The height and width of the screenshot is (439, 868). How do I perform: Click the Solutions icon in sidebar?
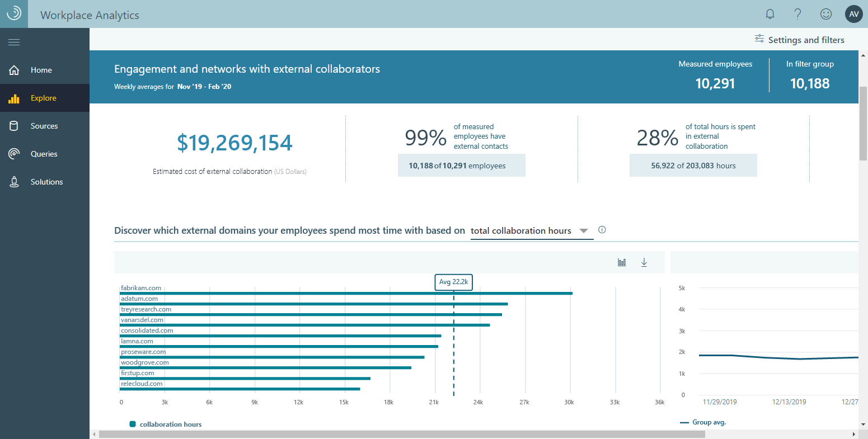[14, 182]
